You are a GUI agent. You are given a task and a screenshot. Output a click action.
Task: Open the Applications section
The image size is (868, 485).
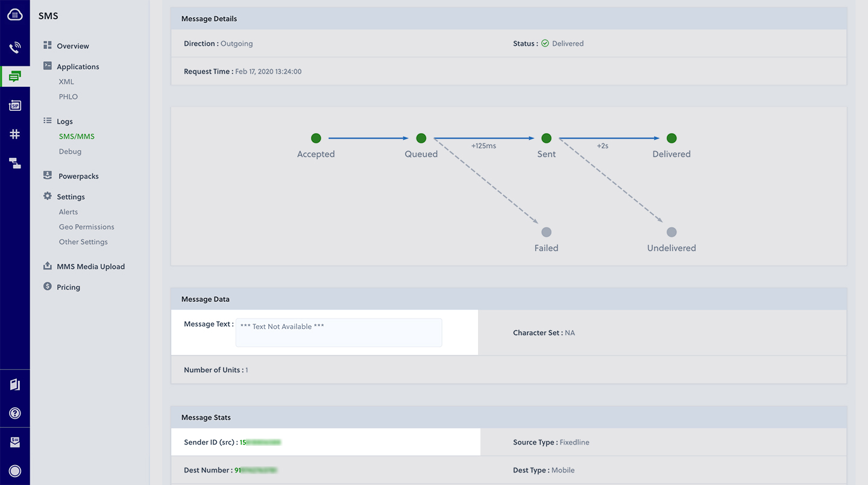click(78, 66)
